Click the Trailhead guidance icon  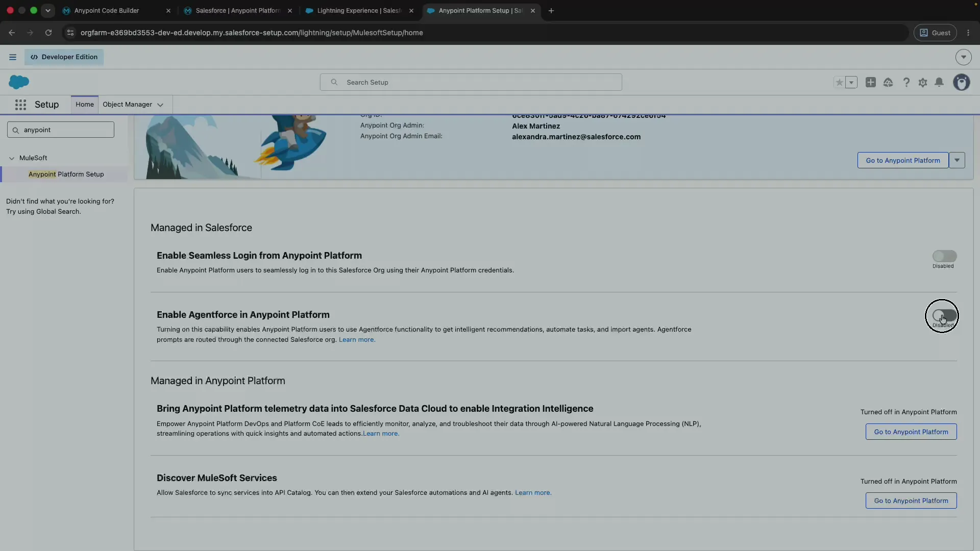tap(888, 82)
